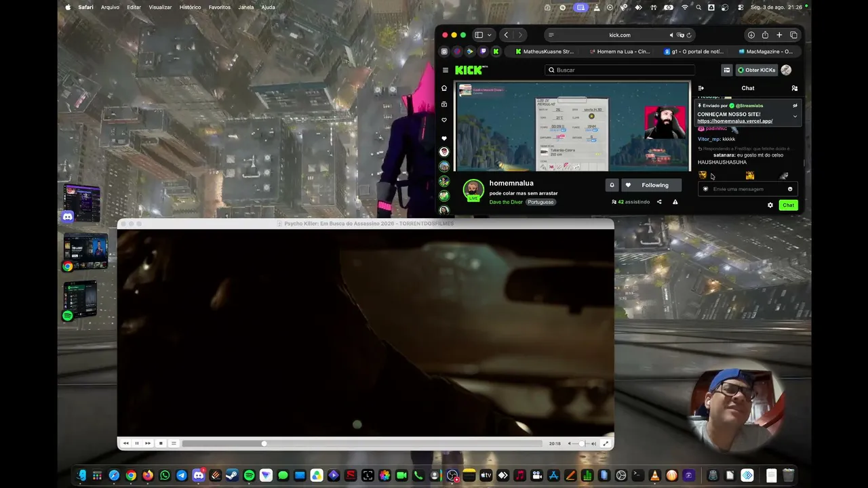Expand the pinned chat message chevron
Image resolution: width=868 pixels, height=488 pixels.
pos(795,116)
